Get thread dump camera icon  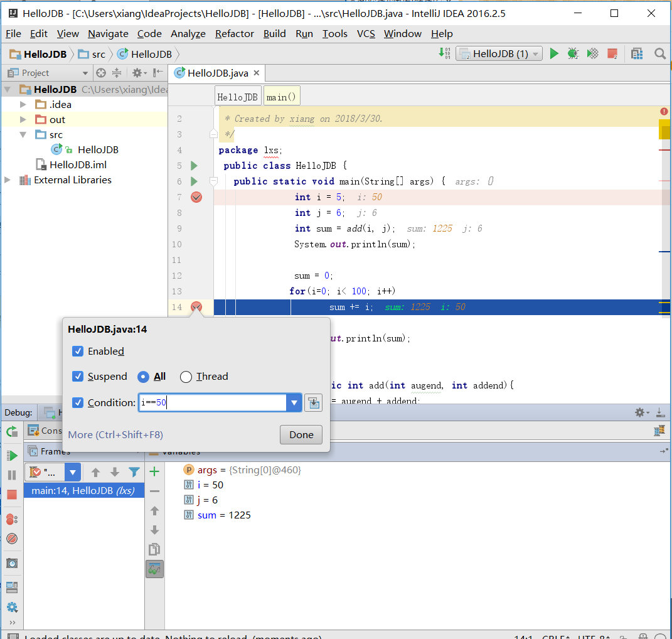tap(12, 563)
